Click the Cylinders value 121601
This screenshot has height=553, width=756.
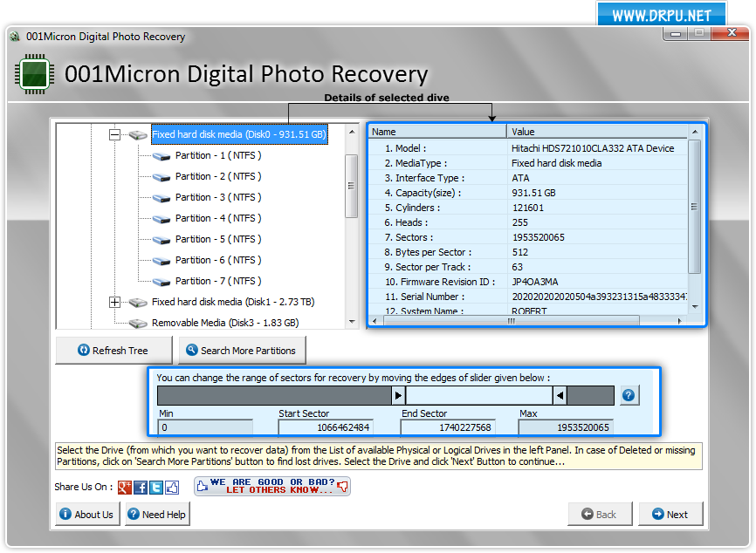point(528,208)
